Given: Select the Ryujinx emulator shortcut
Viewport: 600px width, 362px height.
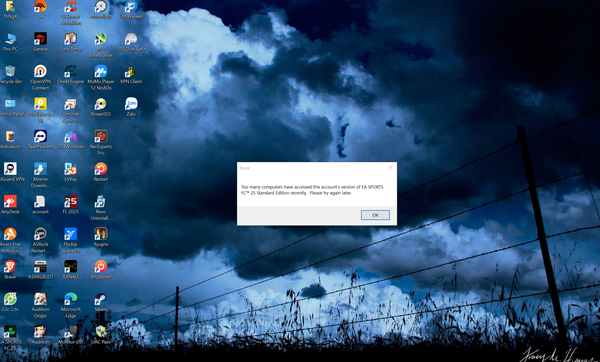Looking at the screenshot, I should coord(101,237).
